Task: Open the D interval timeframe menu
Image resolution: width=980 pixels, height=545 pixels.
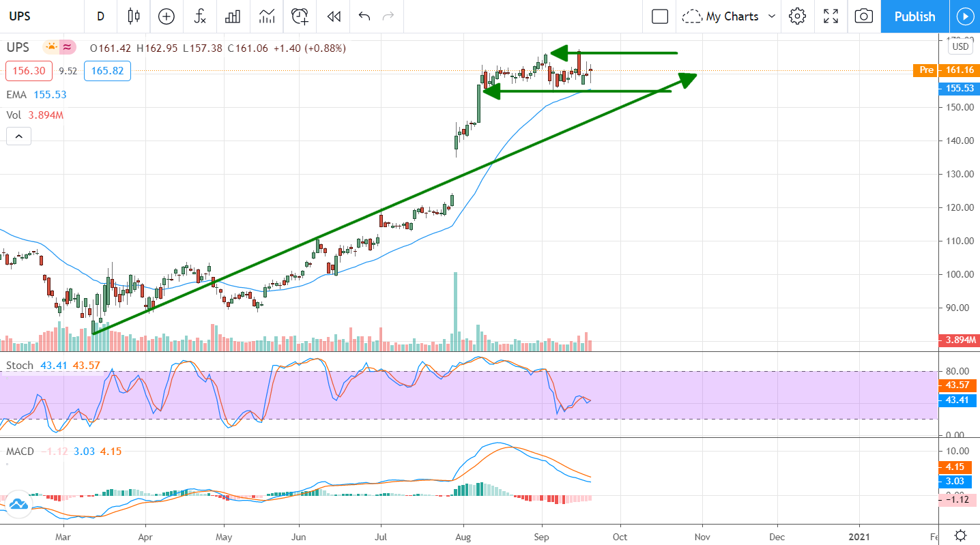Action: coord(100,16)
